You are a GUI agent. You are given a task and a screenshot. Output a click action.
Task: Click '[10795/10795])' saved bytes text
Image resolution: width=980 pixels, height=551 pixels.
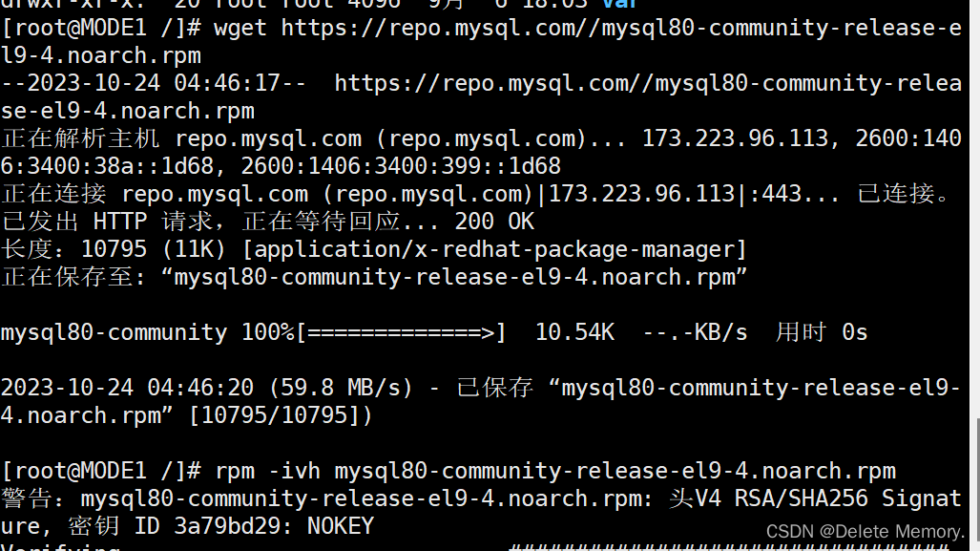coord(281,415)
